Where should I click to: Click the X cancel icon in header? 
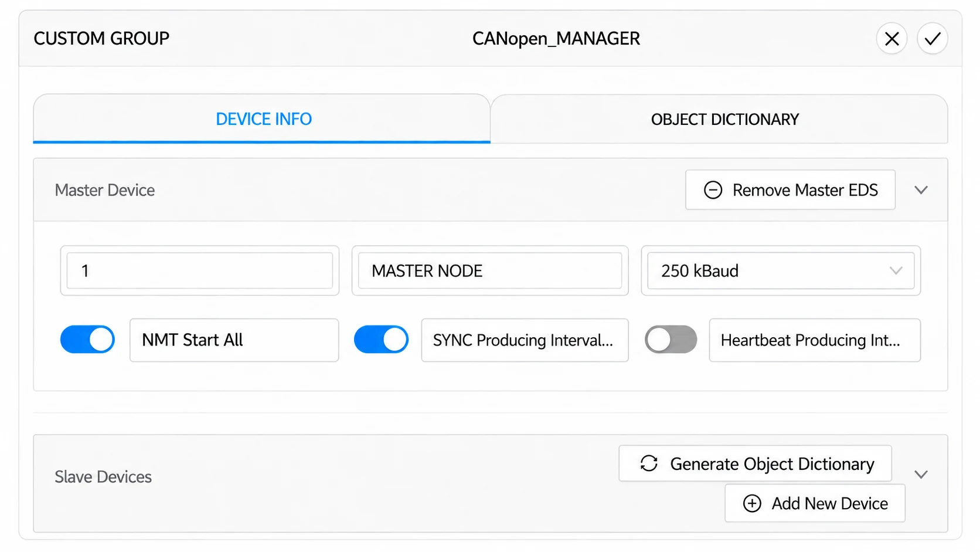point(891,39)
